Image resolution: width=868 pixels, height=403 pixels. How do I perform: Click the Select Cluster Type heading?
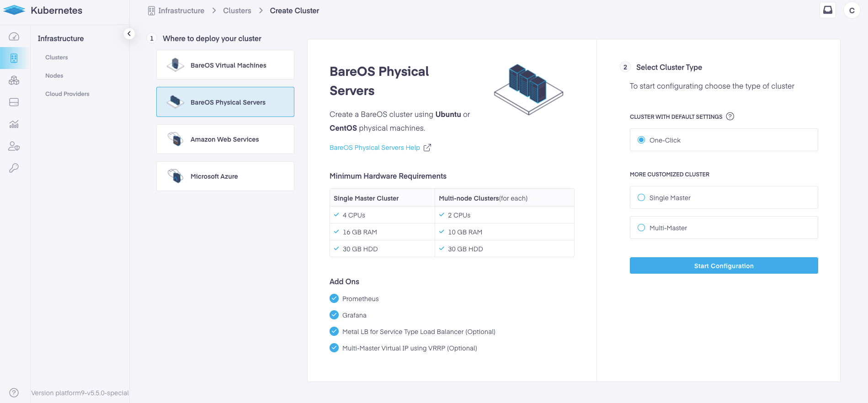tap(669, 67)
